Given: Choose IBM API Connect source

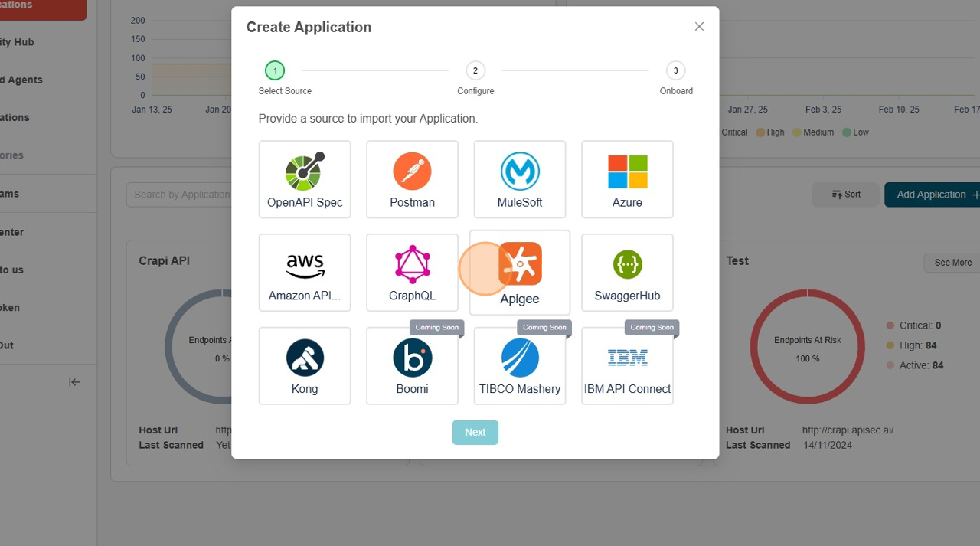Looking at the screenshot, I should coord(626,365).
